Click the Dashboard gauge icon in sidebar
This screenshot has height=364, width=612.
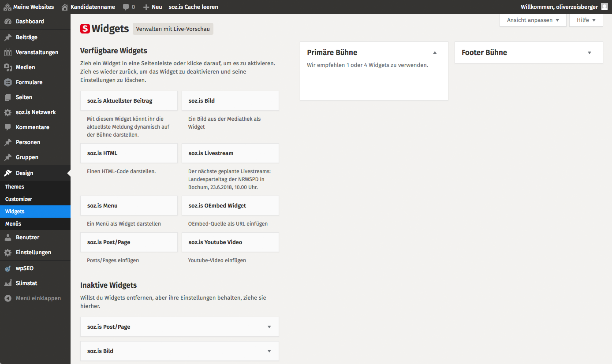tap(8, 22)
